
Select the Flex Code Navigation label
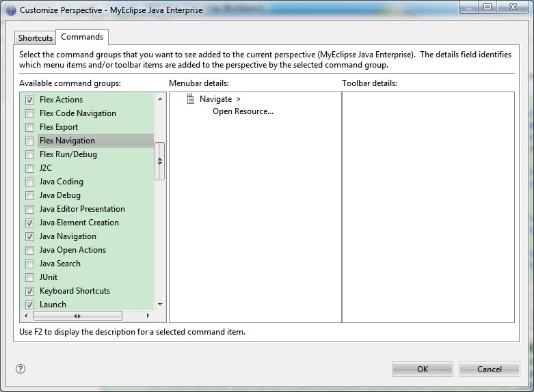point(78,113)
